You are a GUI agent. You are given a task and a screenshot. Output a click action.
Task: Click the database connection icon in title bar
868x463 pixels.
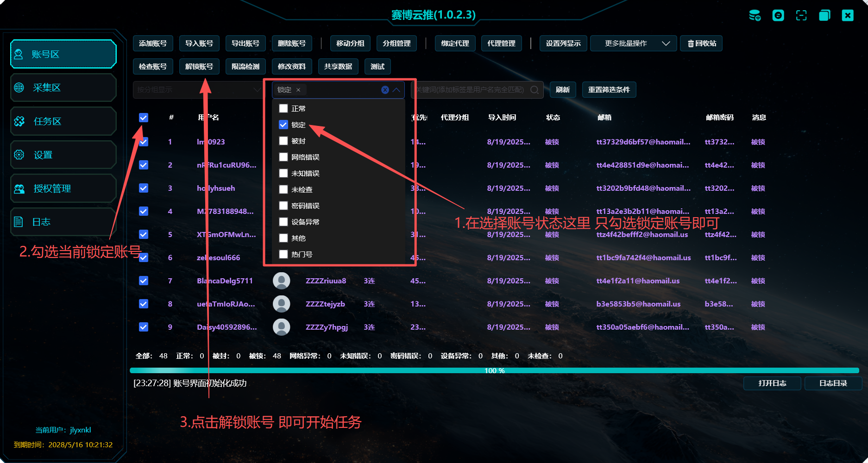[x=755, y=15]
